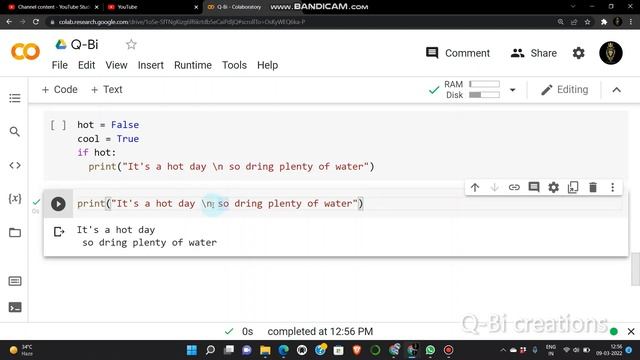Collapse the header with the up chevron

[616, 90]
